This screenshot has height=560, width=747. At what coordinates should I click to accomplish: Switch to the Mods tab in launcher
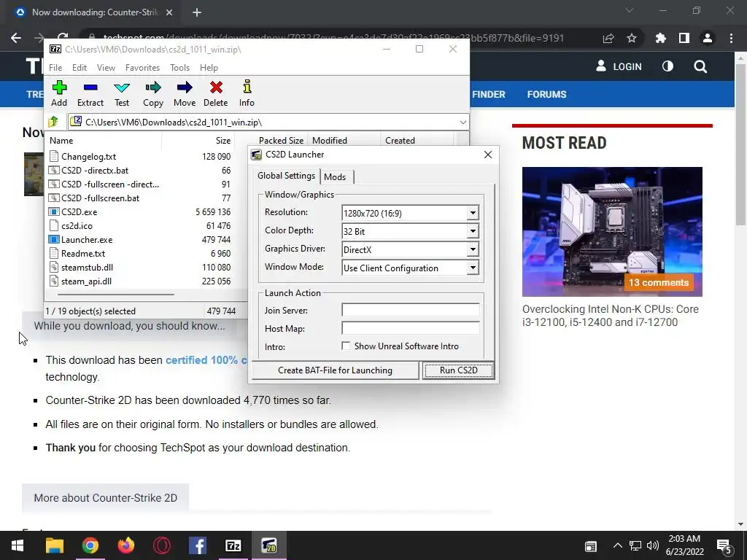(336, 177)
